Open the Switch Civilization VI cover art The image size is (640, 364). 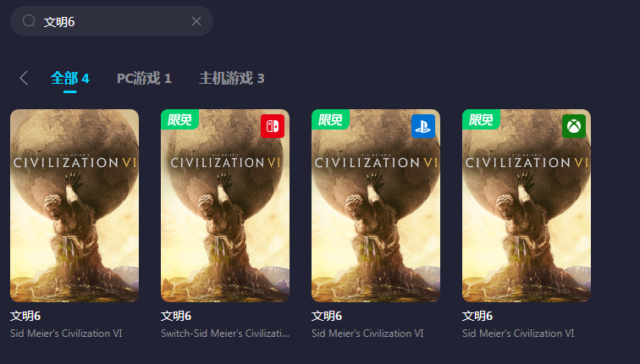[x=225, y=206]
